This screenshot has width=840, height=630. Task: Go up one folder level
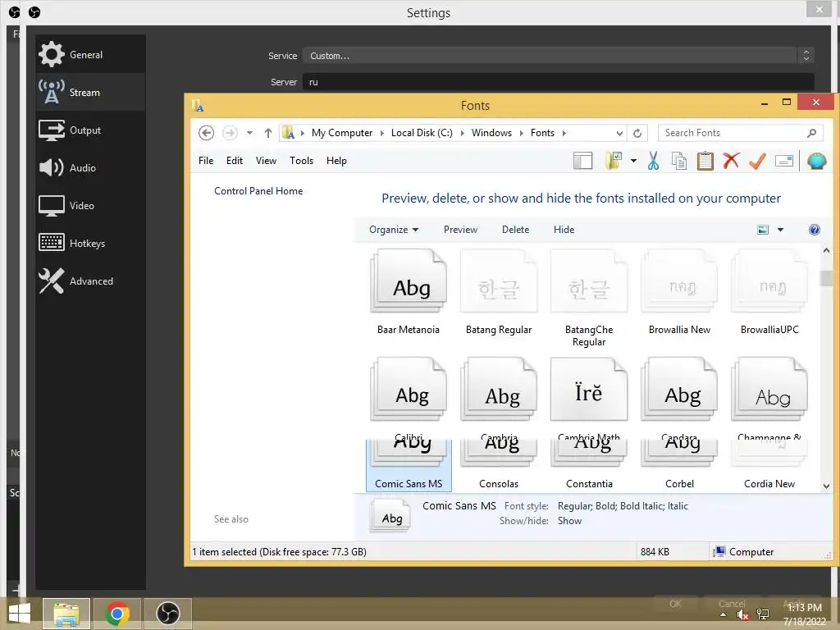click(x=268, y=133)
